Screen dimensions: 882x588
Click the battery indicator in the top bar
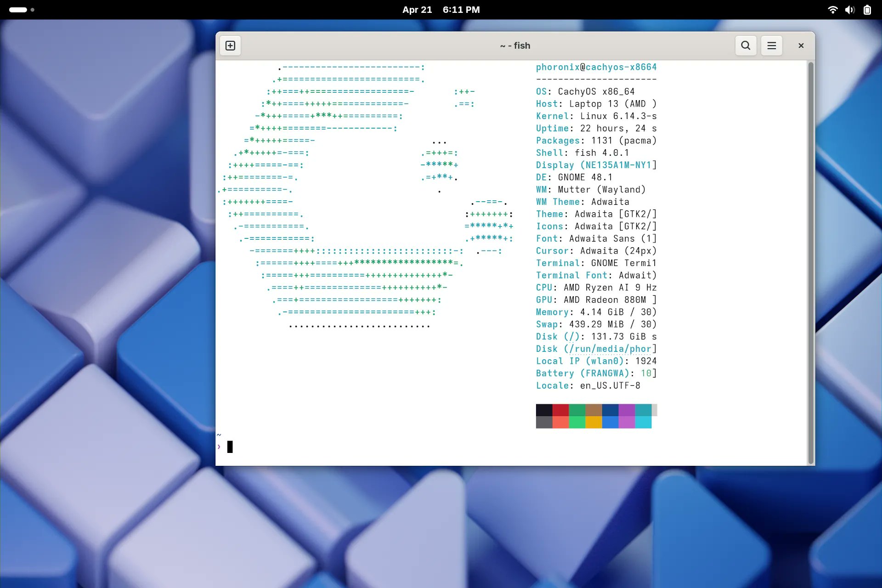868,10
